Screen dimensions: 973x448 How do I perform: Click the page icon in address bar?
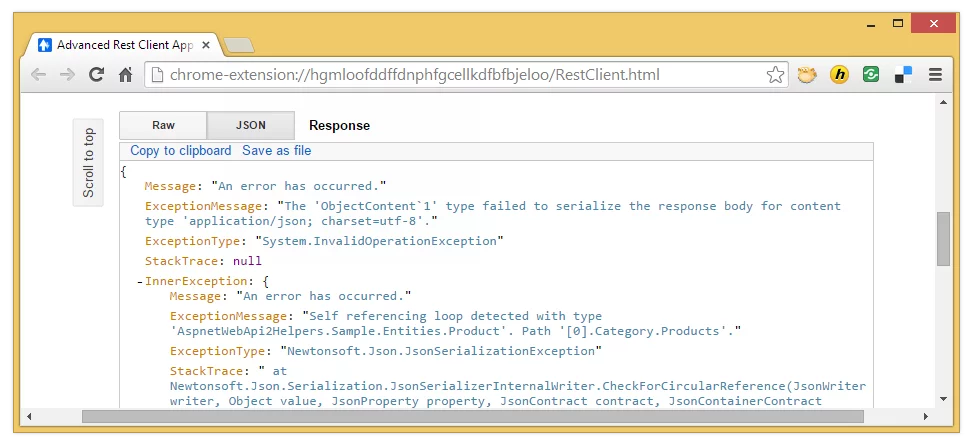[x=158, y=75]
